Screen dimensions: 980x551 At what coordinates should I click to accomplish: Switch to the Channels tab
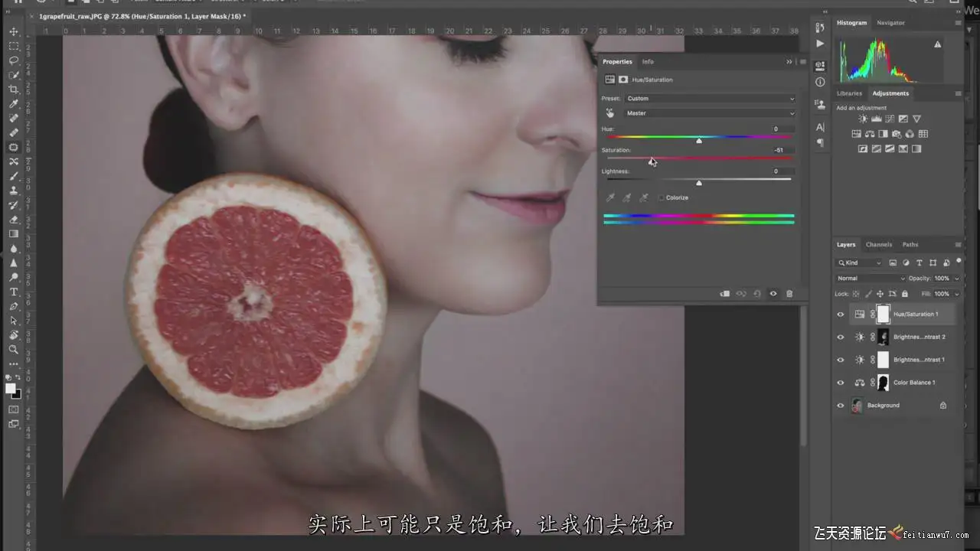879,245
